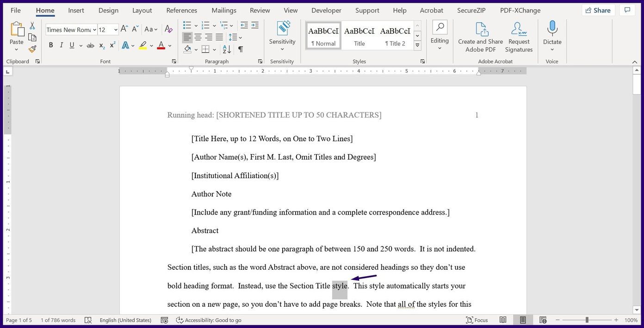Open the Insert ribbon tab
644x328 pixels.
(76, 10)
